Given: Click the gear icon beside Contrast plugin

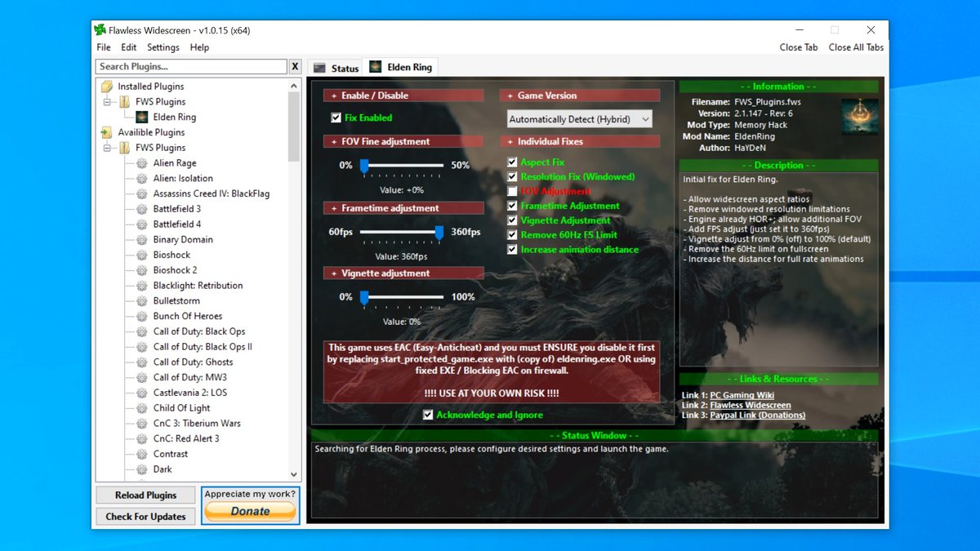Looking at the screenshot, I should pos(142,454).
